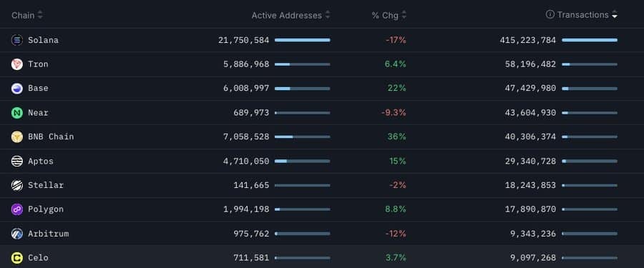This screenshot has height=268, width=644.
Task: Click the Arbitrum chain logo icon
Action: (x=17, y=234)
